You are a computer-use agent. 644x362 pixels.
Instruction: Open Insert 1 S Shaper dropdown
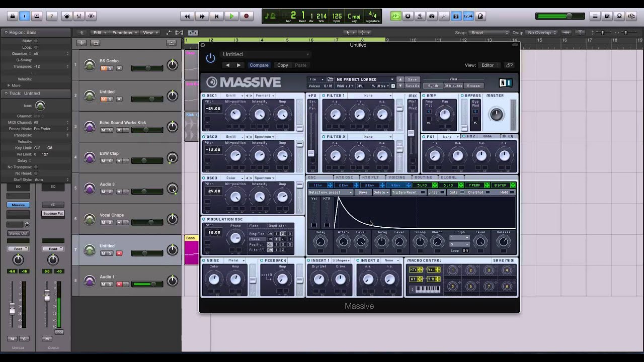point(342,260)
